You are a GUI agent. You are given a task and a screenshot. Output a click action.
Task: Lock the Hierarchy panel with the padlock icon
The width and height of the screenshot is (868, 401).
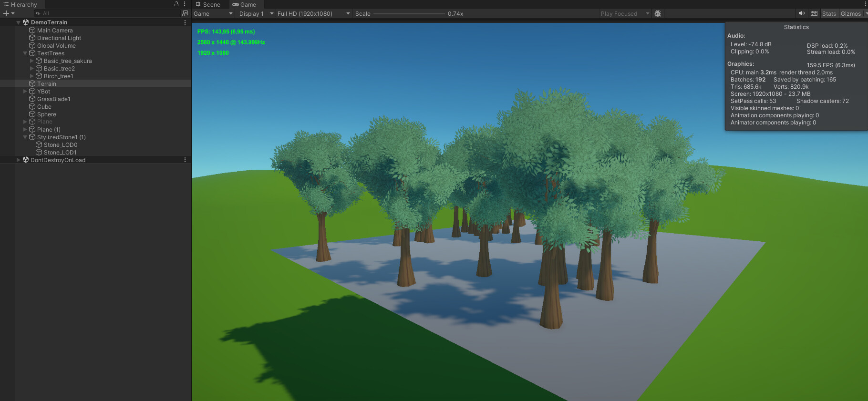click(176, 4)
